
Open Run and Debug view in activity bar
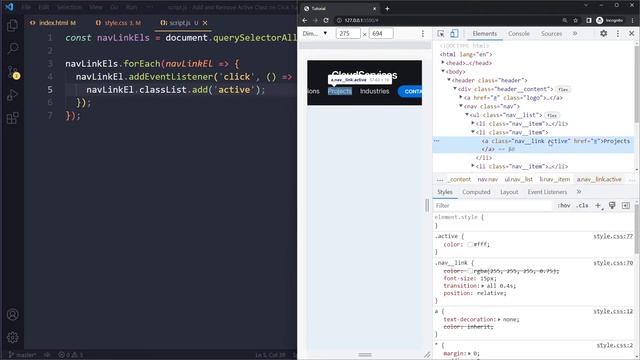(12, 95)
